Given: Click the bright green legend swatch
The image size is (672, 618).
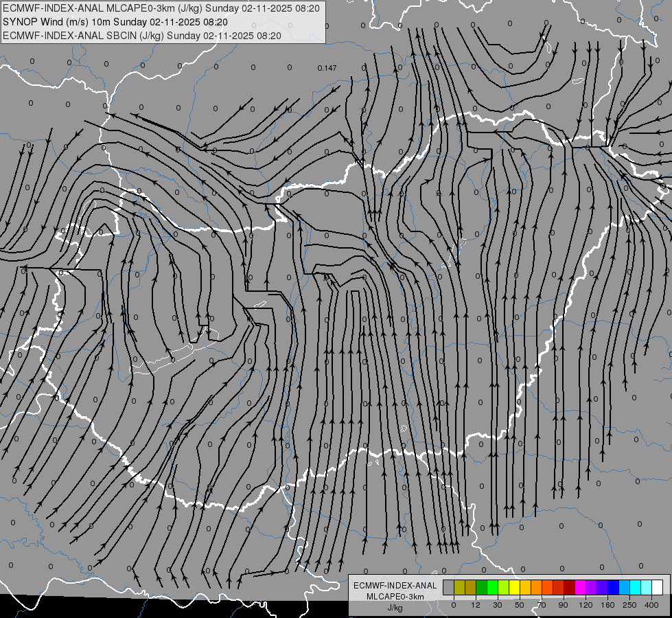Looking at the screenshot, I should click(x=493, y=587).
